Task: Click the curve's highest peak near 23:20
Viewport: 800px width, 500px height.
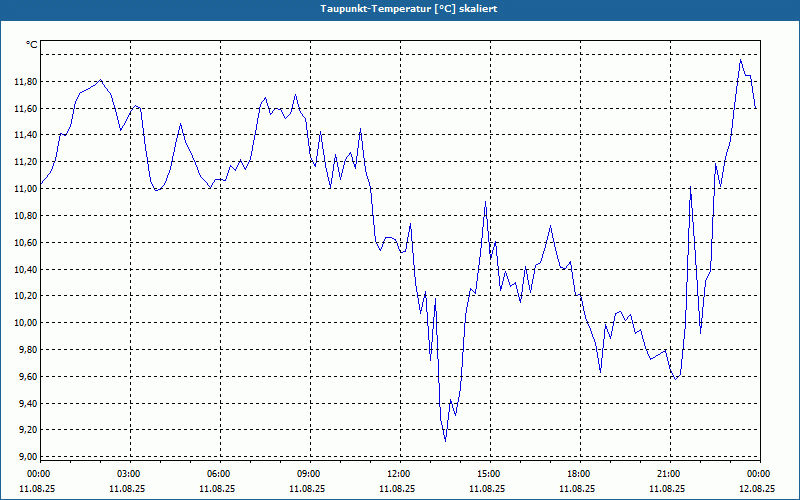Action: click(740, 60)
